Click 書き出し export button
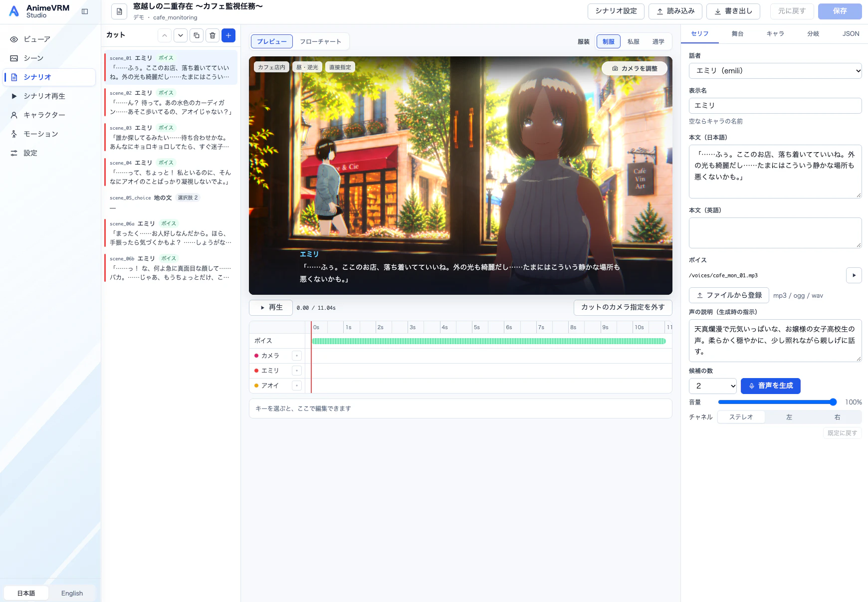The height and width of the screenshot is (602, 868). click(733, 11)
